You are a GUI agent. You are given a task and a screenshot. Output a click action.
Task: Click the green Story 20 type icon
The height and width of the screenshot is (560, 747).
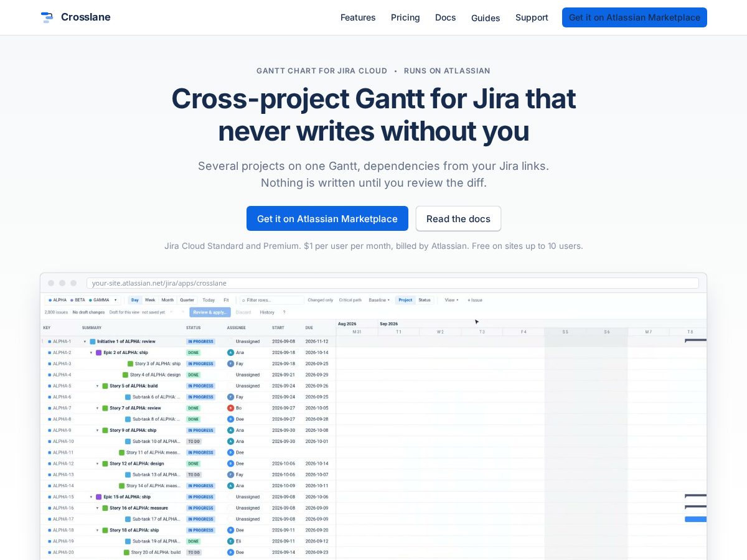(127, 553)
